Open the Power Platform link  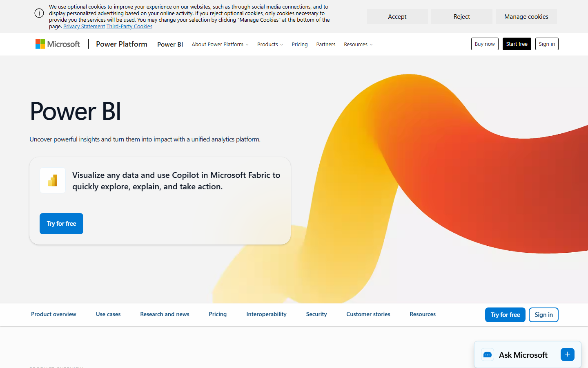[122, 44]
